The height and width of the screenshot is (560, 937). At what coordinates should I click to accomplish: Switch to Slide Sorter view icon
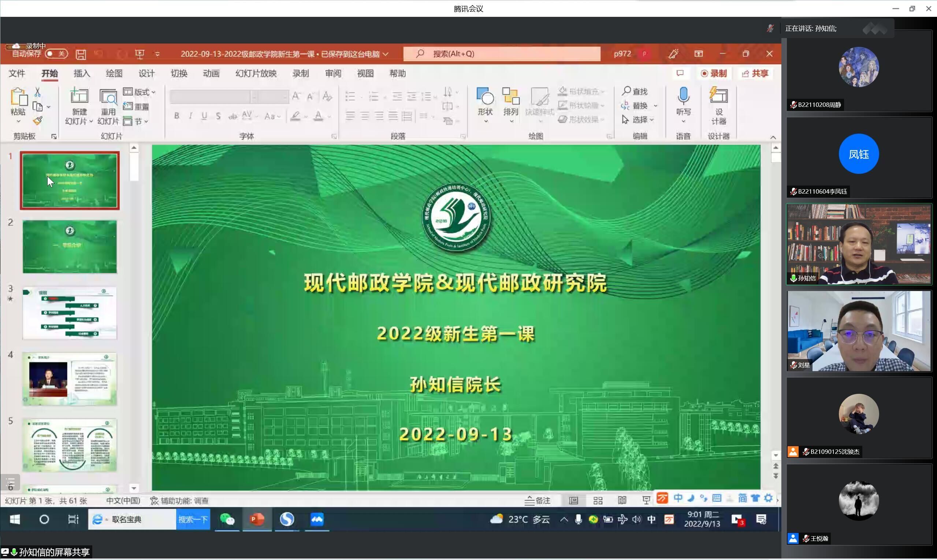click(598, 501)
